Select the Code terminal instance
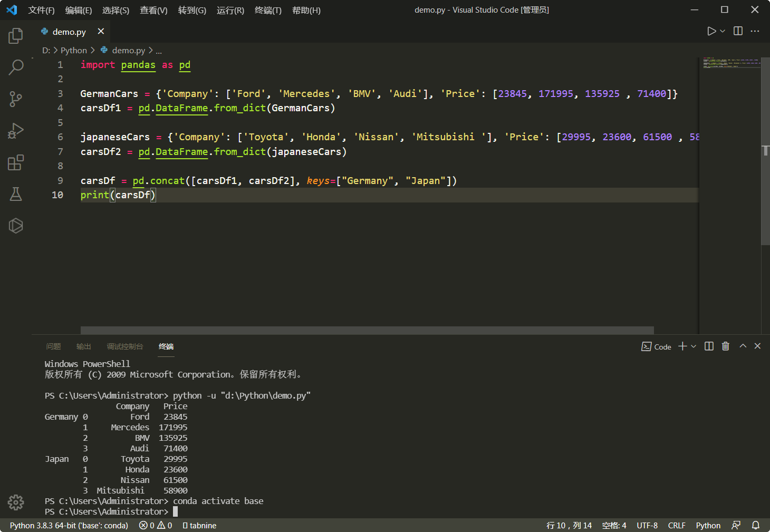 pos(656,346)
